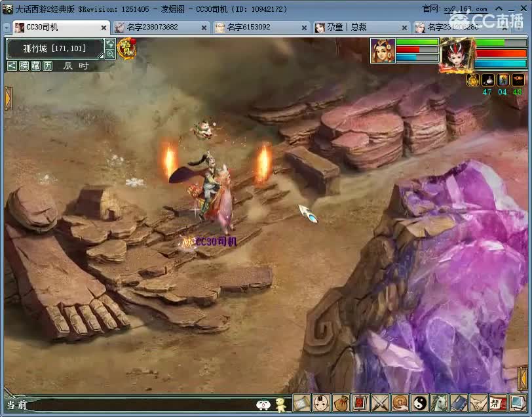Click the chat input bar at the bottom

click(141, 405)
